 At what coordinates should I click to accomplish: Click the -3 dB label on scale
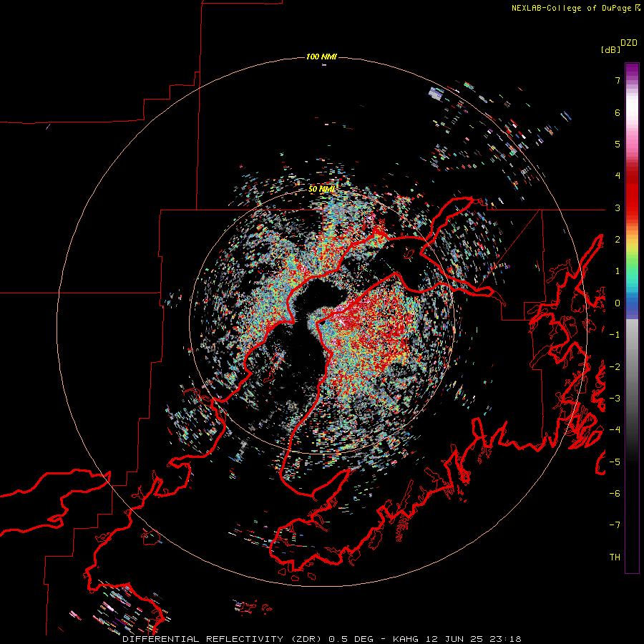click(615, 399)
